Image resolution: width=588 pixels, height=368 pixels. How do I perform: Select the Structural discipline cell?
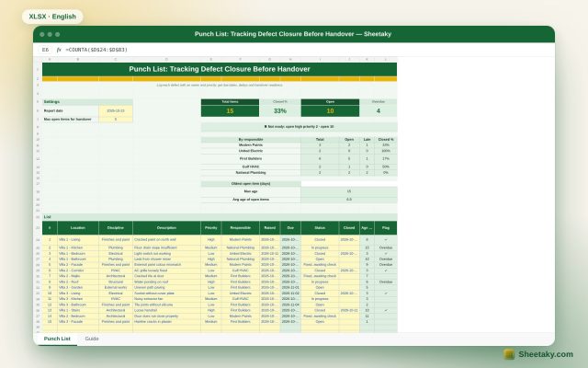click(116, 282)
